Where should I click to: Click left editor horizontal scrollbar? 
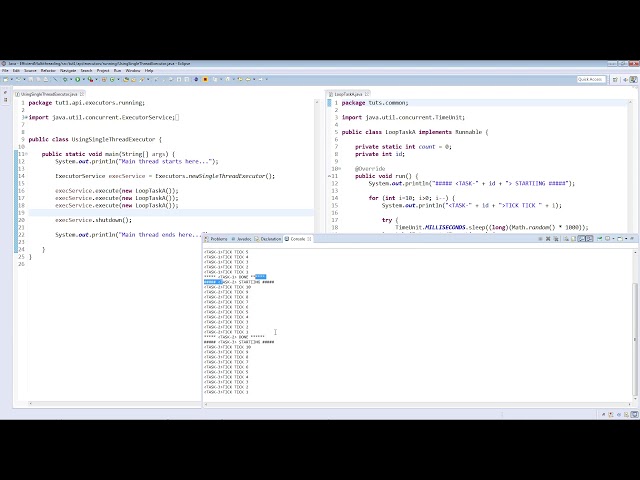(115, 403)
